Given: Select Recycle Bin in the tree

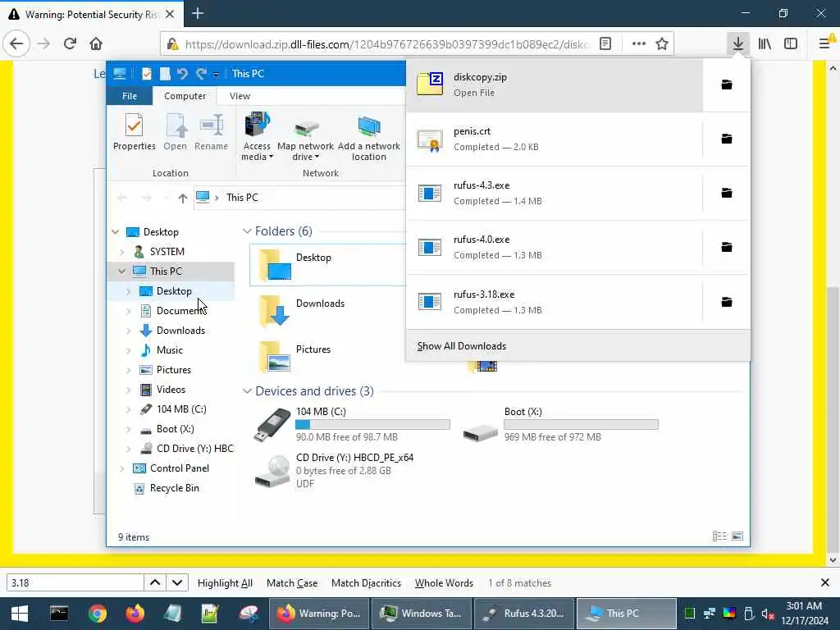Looking at the screenshot, I should tap(174, 488).
